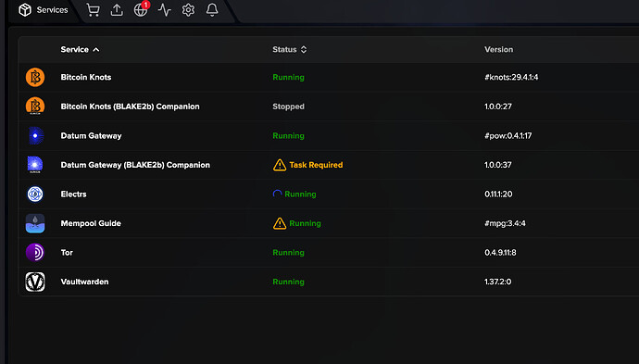Image resolution: width=639 pixels, height=364 pixels.
Task: Click version #knots:29.4.1:4
Action: coord(511,77)
